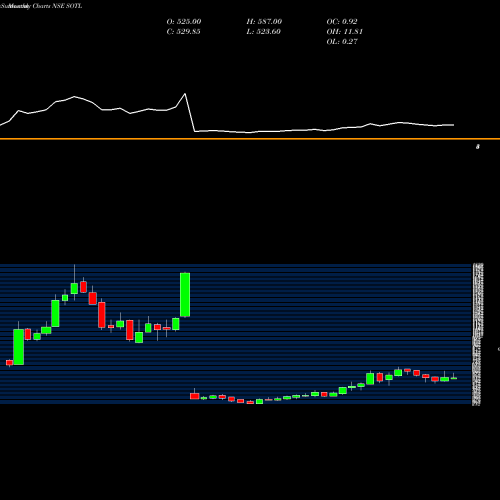Click the OC: 0.92 reading
Screen dimensions: 500x500
342,21
